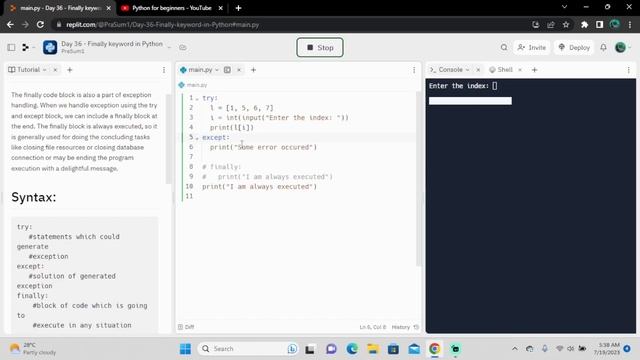
Task: Open Microsoft Edge from taskbar
Action: click(352, 349)
